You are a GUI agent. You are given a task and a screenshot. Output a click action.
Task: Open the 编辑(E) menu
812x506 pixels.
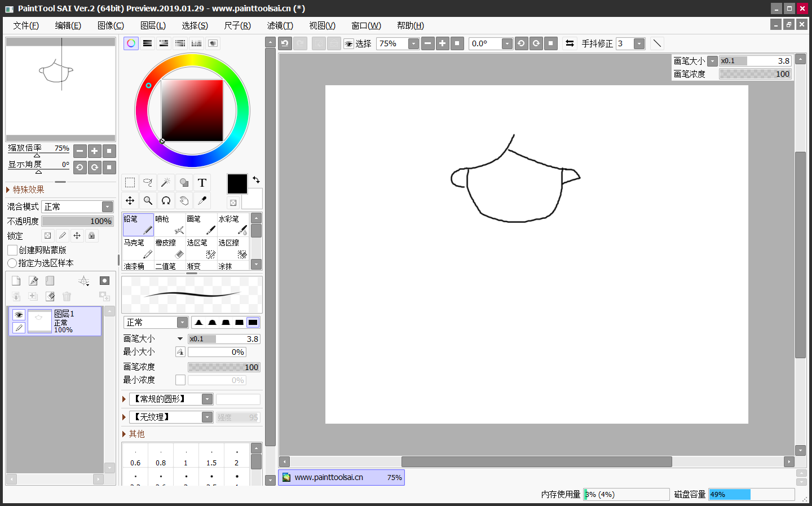click(x=68, y=25)
